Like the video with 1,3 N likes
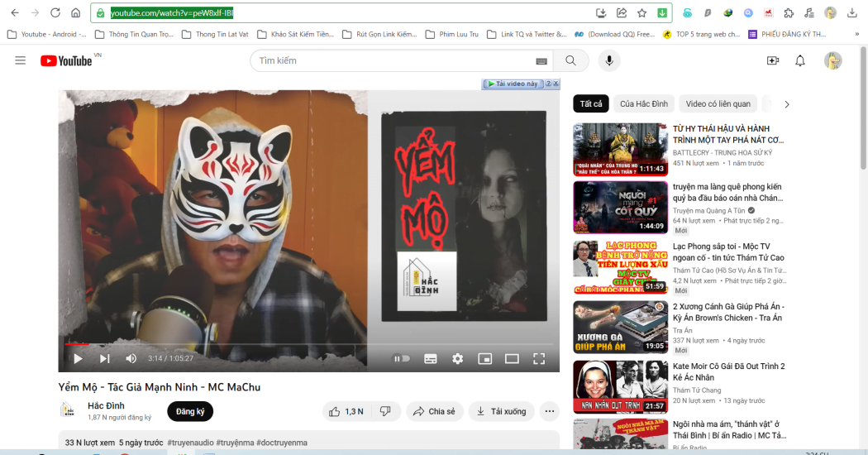This screenshot has height=455, width=868. [x=346, y=411]
